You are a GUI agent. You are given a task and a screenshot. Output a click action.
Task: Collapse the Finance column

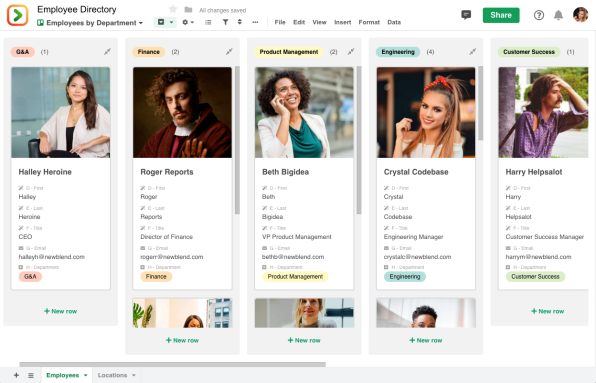pyautogui.click(x=229, y=51)
